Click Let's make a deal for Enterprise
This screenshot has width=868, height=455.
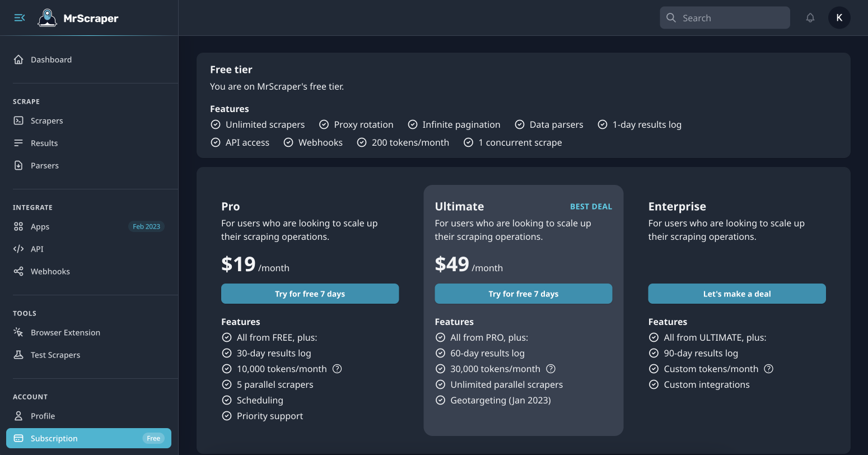[736, 293]
